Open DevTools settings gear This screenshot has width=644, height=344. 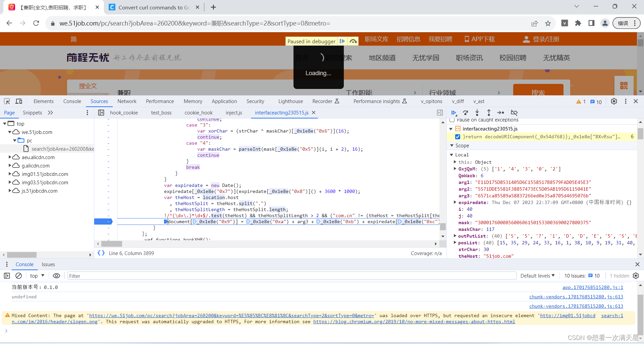[x=614, y=101]
